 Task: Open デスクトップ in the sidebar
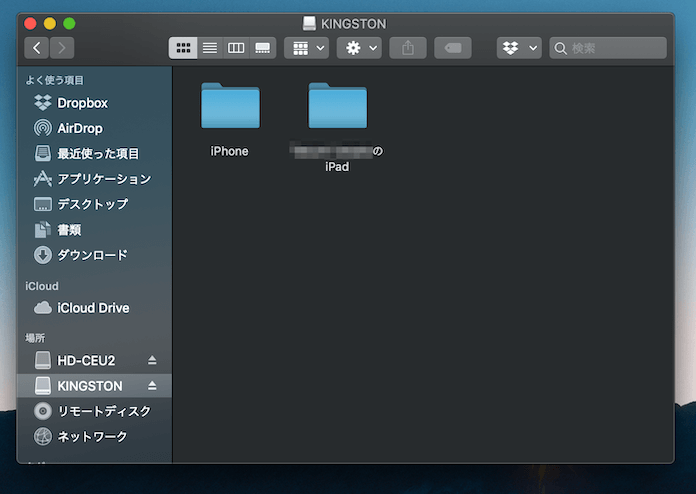click(94, 204)
